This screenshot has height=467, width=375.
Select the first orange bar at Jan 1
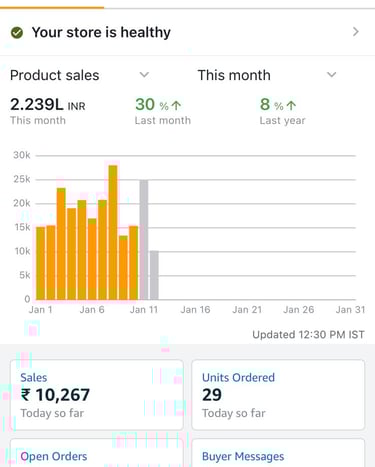pyautogui.click(x=40, y=263)
